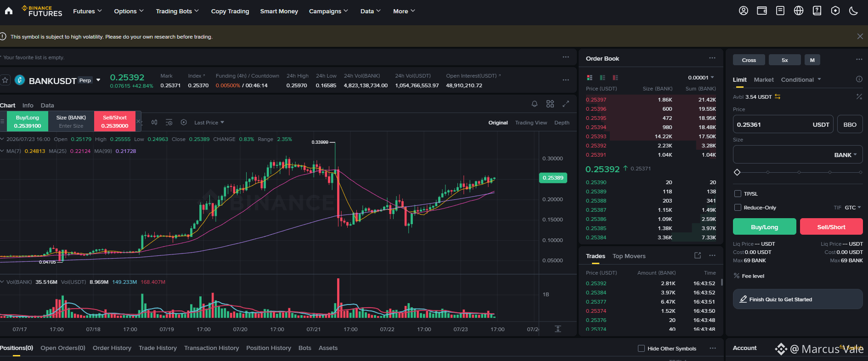This screenshot has width=868, height=361.
Task: Switch chart to Original view
Action: point(498,123)
